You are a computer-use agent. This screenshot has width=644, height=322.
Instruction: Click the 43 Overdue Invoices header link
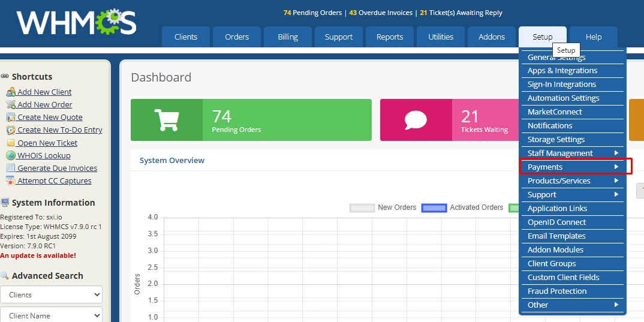[x=381, y=13]
